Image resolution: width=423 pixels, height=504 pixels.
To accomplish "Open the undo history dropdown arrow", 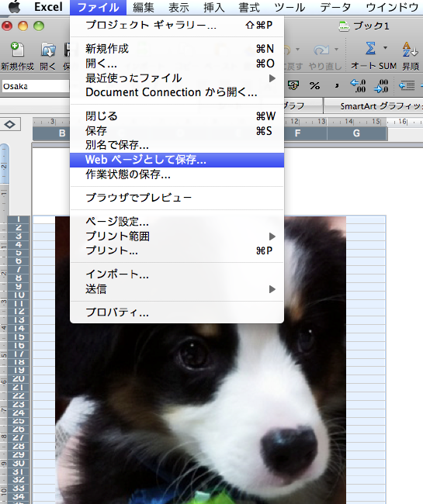I will point(297,50).
